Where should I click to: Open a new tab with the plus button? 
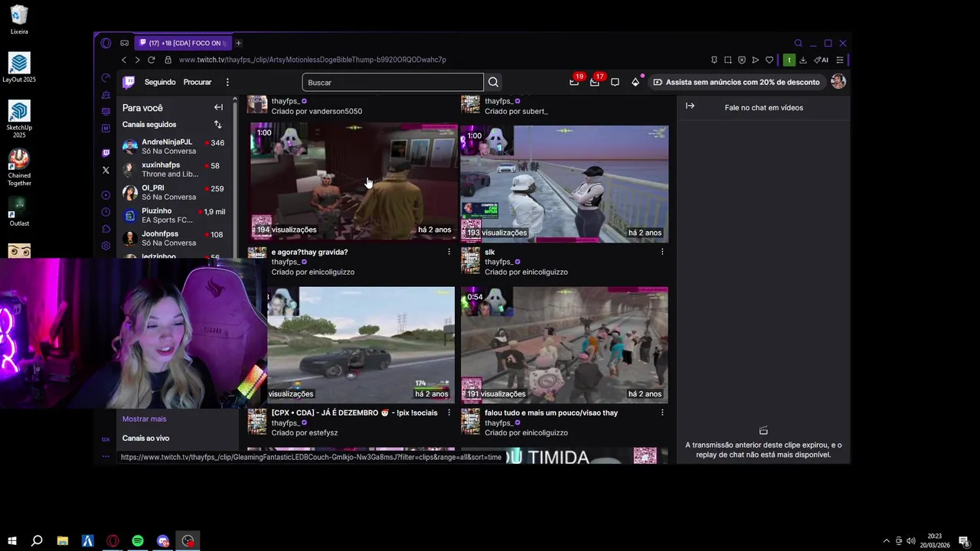[x=238, y=43]
